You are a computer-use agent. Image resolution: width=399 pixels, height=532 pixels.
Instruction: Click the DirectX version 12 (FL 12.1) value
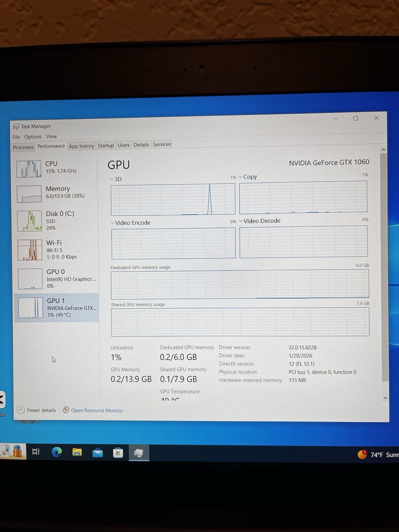coord(301,364)
